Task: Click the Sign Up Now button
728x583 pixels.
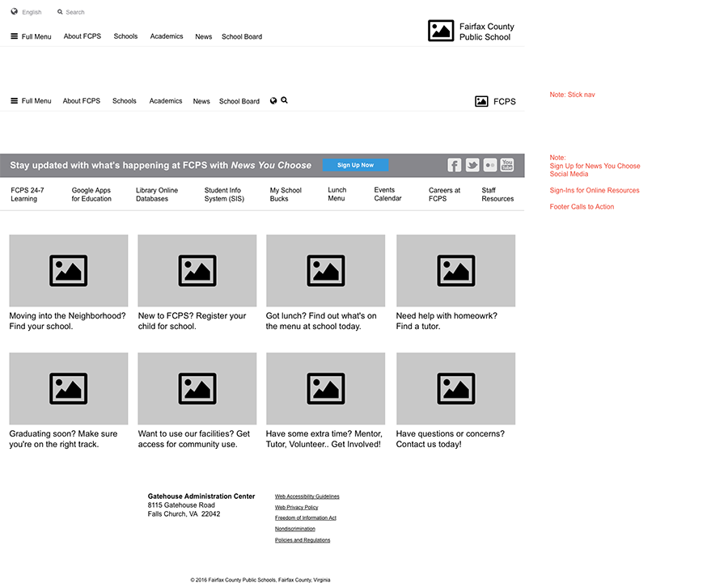Action: [x=356, y=165]
